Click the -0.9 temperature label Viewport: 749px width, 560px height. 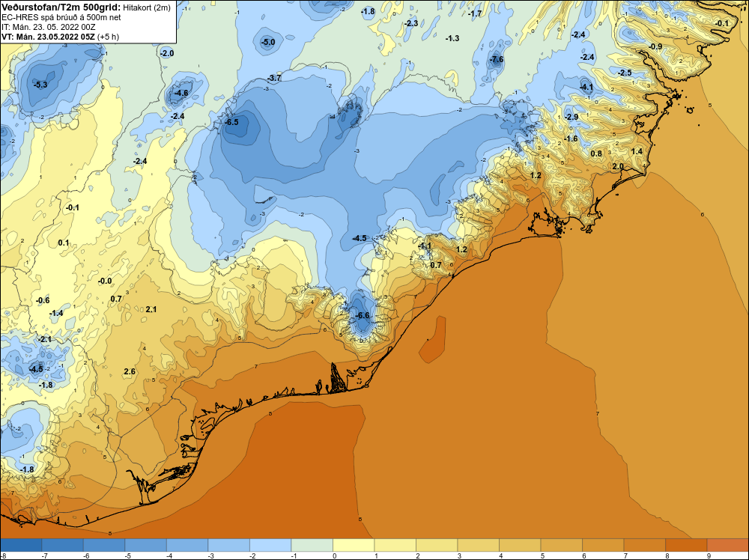tap(655, 46)
